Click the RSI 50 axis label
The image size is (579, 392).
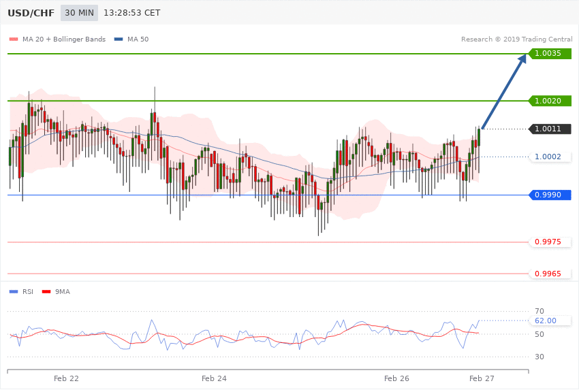tap(539, 334)
